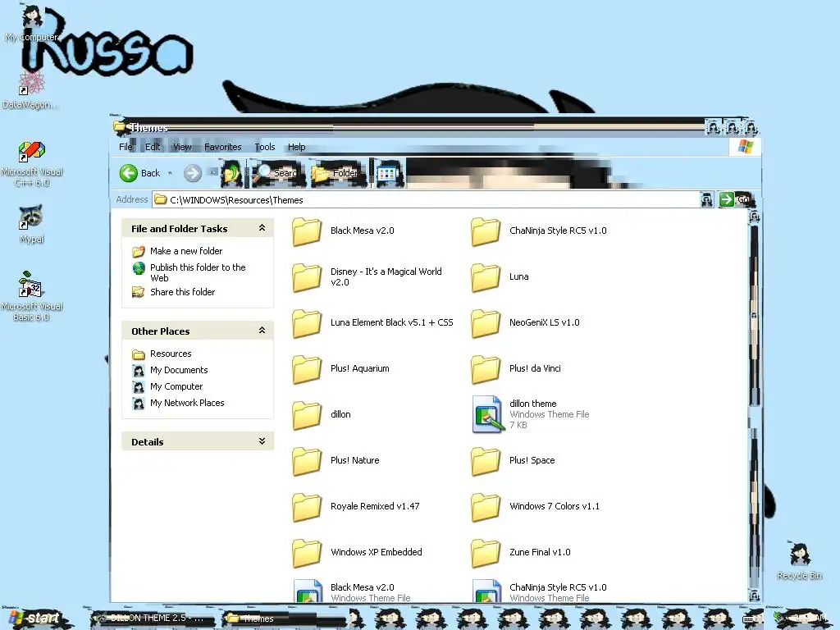Viewport: 840px width, 630px height.
Task: Open the Forward button history dropdown arrow
Action: 212,172
